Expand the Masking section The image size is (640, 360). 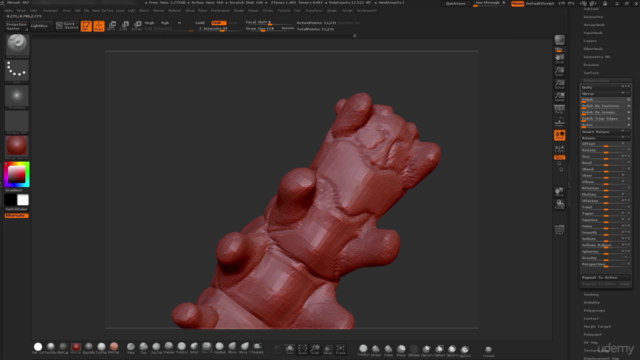coord(591,294)
